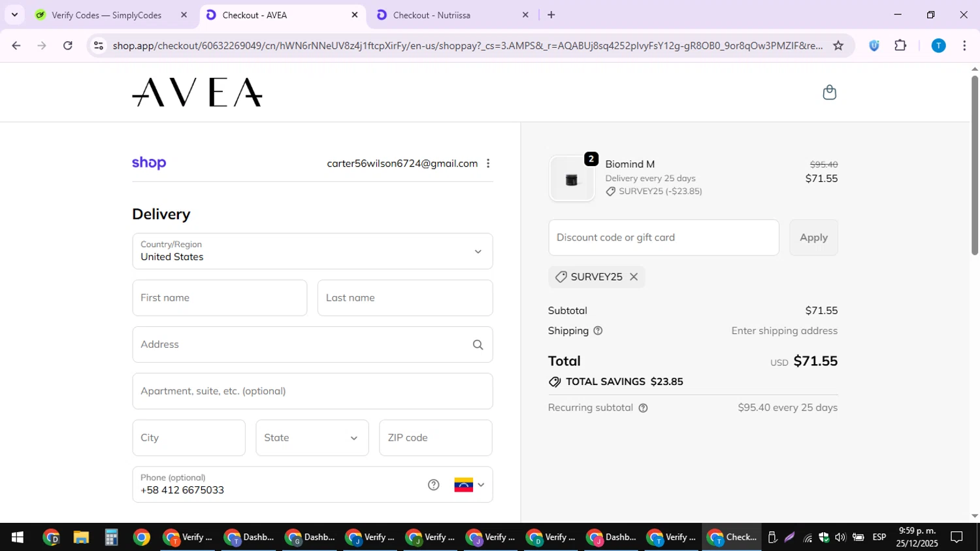Viewport: 980px width, 551px height.
Task: Click the TOTAL SAVINGS $23.85 text
Action: (624, 382)
